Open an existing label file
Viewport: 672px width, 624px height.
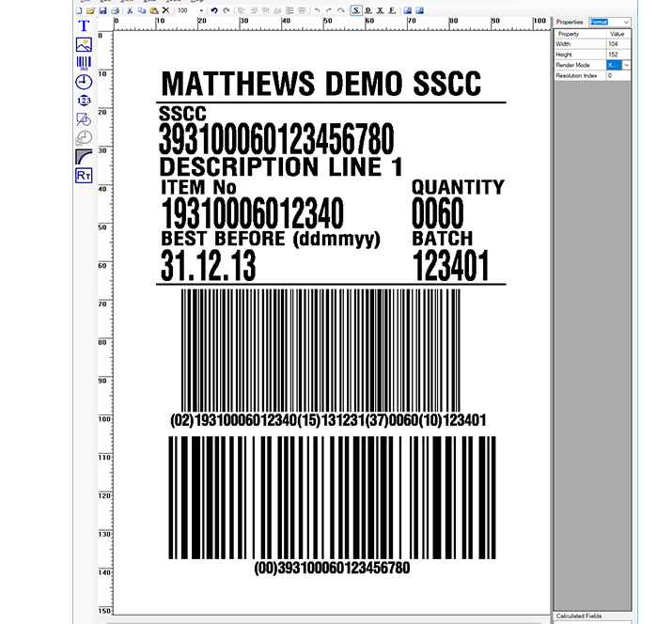(90, 10)
